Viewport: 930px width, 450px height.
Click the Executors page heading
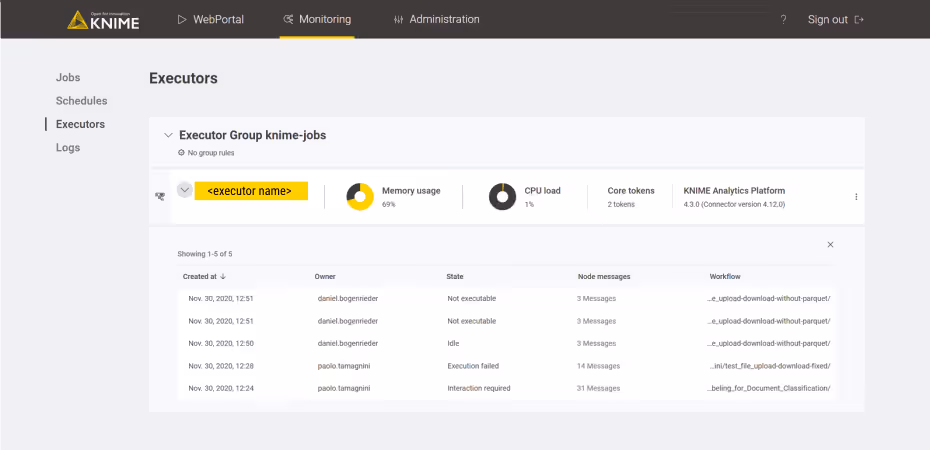[x=183, y=78]
